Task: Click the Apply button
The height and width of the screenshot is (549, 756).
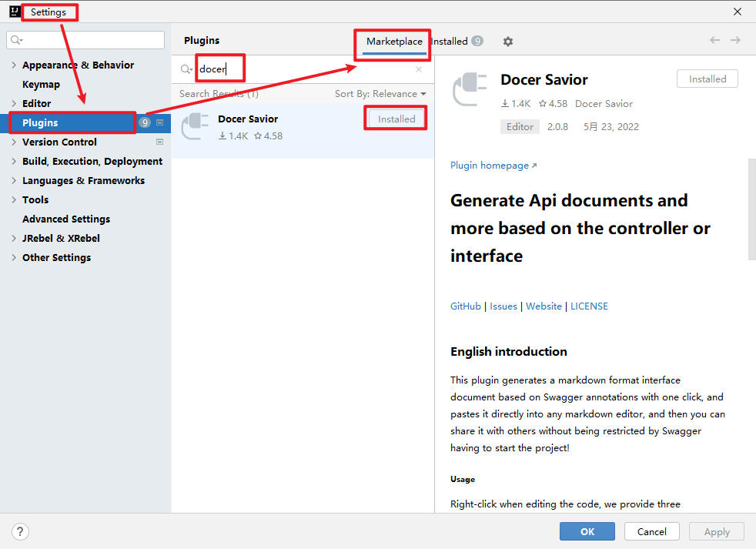Action: tap(717, 531)
